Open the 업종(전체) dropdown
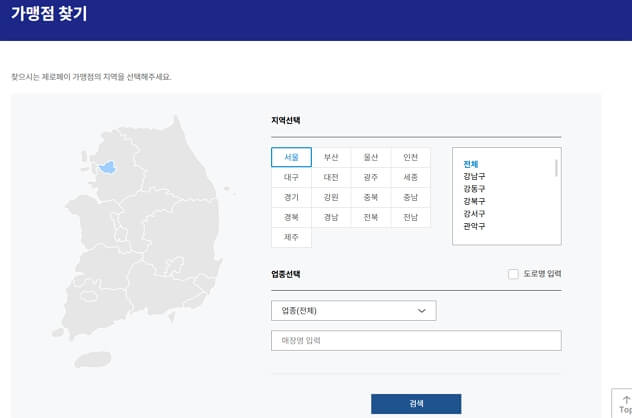 pyautogui.click(x=353, y=311)
